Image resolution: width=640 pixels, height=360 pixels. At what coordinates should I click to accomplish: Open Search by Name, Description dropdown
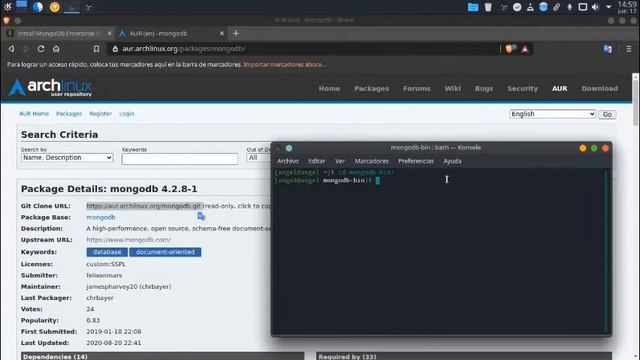(x=67, y=158)
